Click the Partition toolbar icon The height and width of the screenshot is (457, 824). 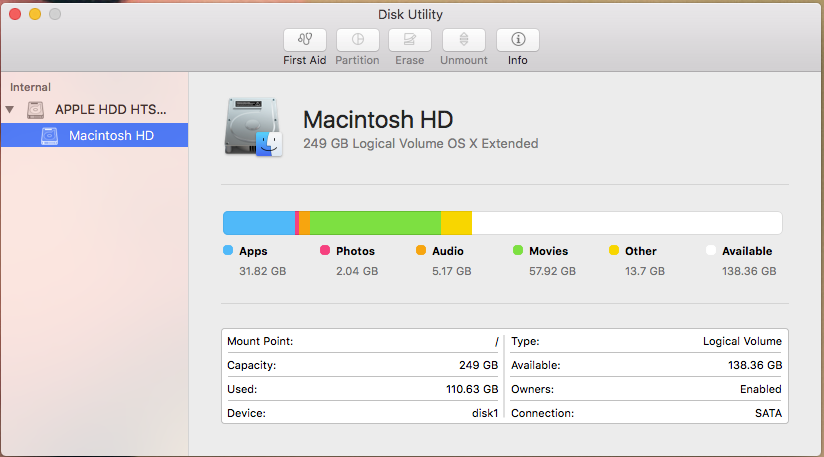(357, 40)
